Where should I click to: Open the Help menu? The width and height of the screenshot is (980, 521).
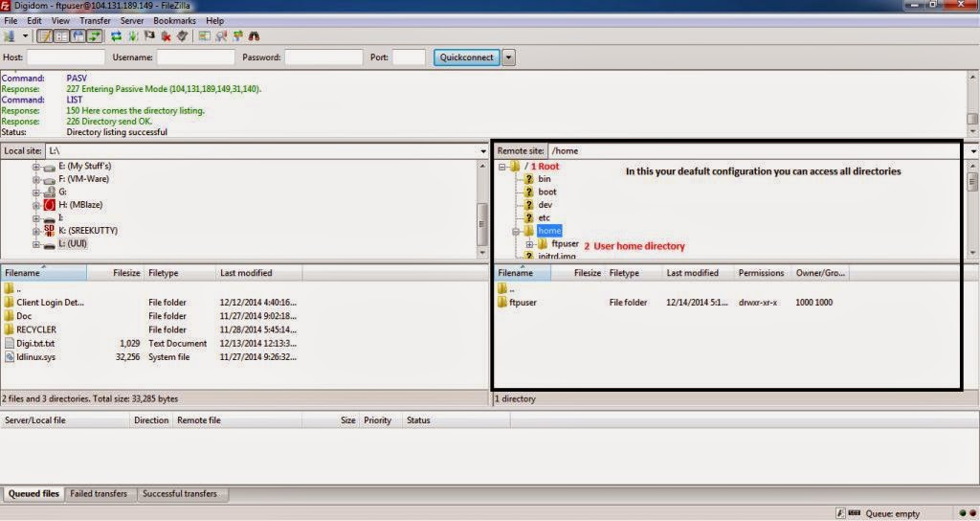click(214, 21)
